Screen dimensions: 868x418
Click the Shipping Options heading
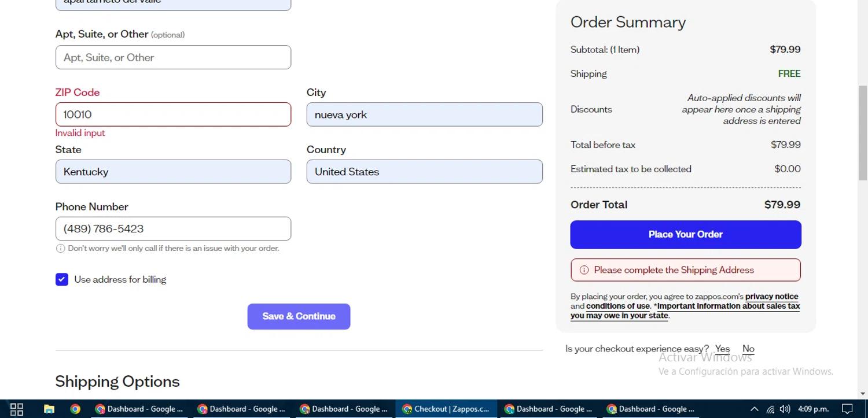(x=117, y=382)
